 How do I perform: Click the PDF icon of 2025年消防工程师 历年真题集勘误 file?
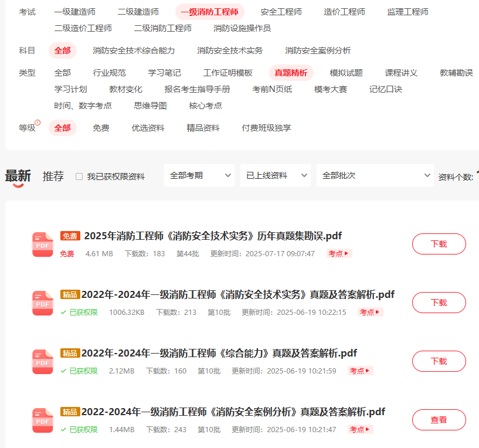pyautogui.click(x=43, y=245)
